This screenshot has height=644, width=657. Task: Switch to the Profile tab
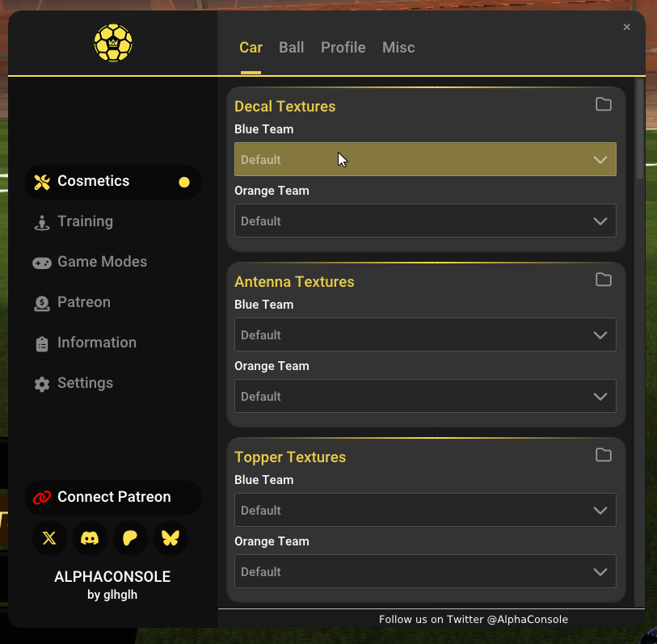tap(343, 48)
